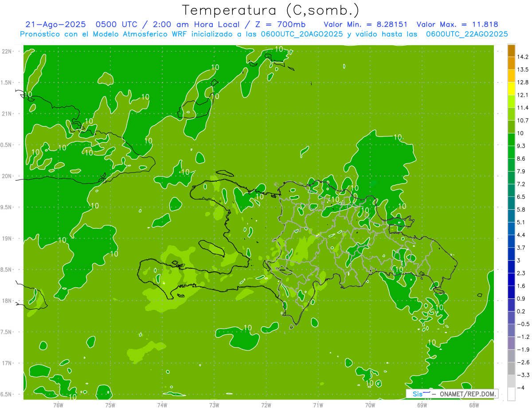The width and height of the screenshot is (532, 411).
Task: Click the '9.3' legend value
Action: pyautogui.click(x=521, y=146)
